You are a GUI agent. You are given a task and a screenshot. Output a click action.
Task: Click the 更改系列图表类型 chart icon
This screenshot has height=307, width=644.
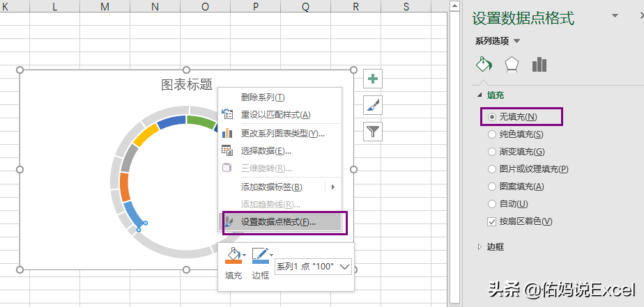click(227, 133)
